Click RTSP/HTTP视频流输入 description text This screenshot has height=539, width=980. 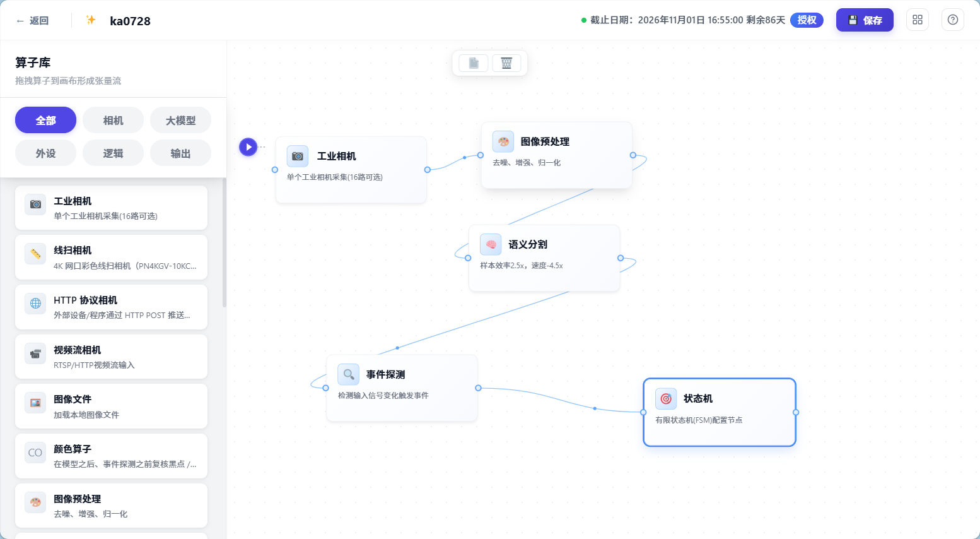[94, 365]
